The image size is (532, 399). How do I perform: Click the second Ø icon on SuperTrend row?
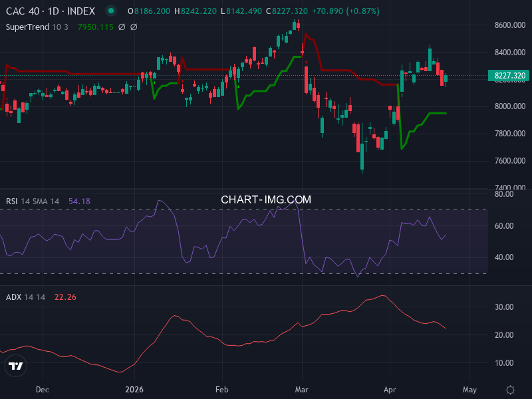click(134, 27)
